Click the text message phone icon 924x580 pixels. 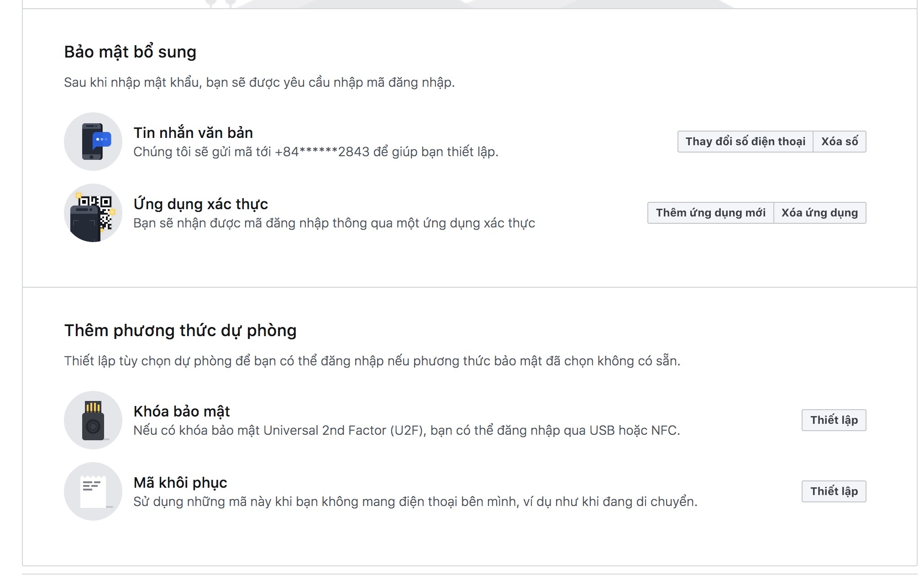pyautogui.click(x=93, y=142)
